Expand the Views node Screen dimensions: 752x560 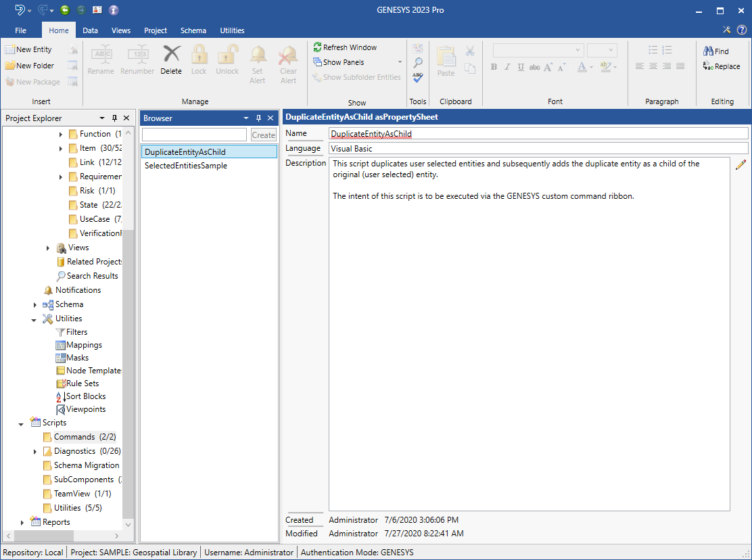point(47,248)
